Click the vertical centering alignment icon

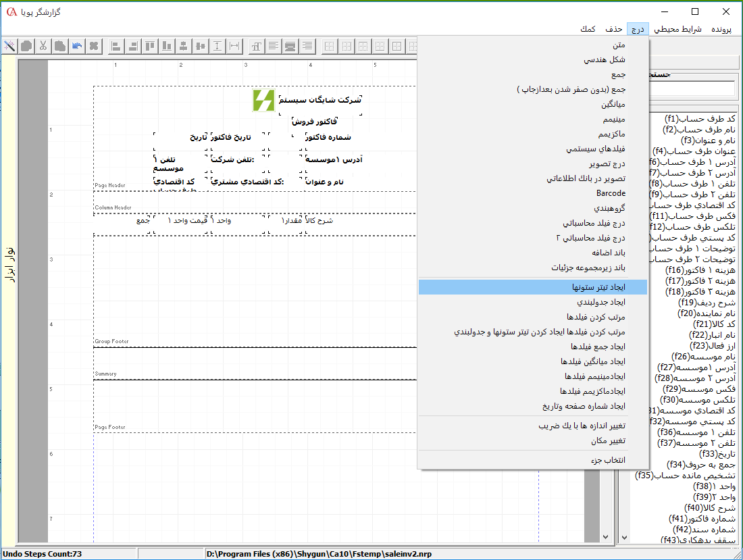pyautogui.click(x=182, y=46)
